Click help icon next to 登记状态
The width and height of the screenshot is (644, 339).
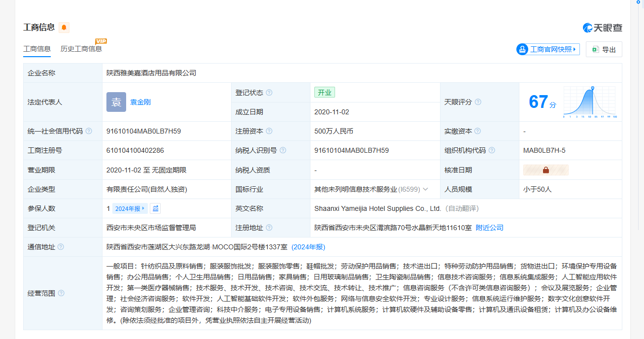tap(269, 93)
